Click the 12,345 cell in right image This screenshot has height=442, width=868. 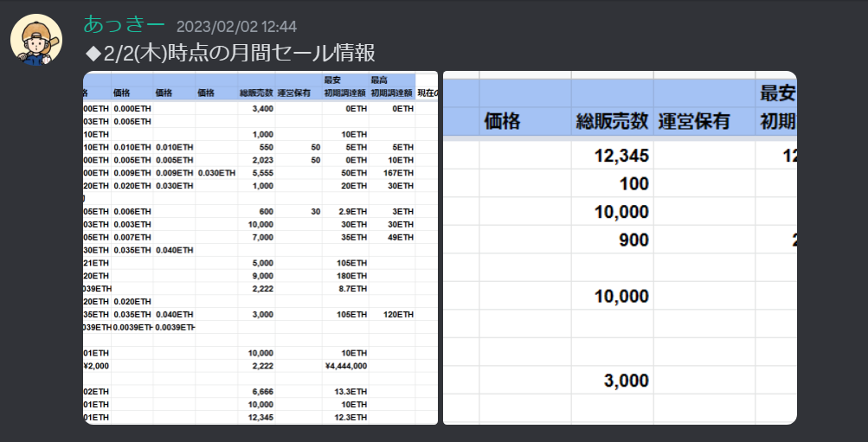click(621, 156)
